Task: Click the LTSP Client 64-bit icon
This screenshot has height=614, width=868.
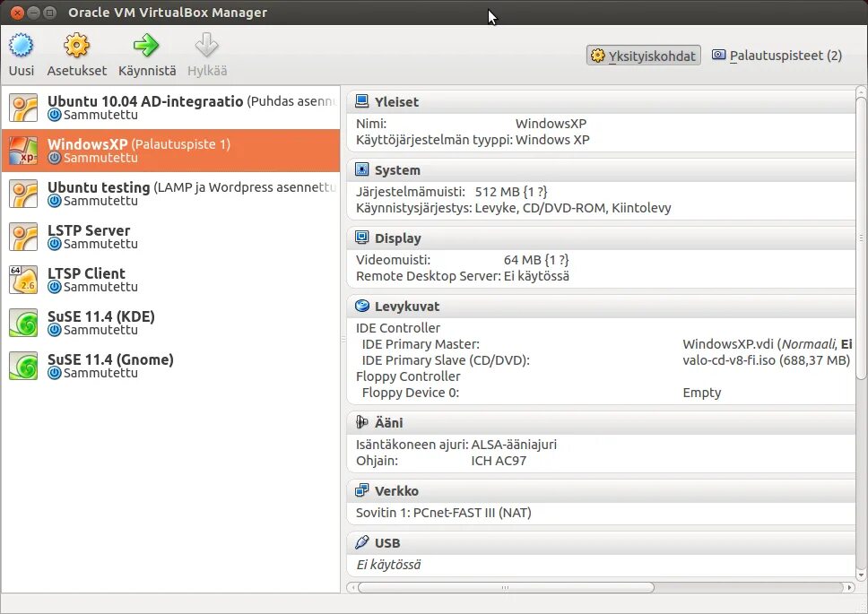Action: (x=23, y=280)
